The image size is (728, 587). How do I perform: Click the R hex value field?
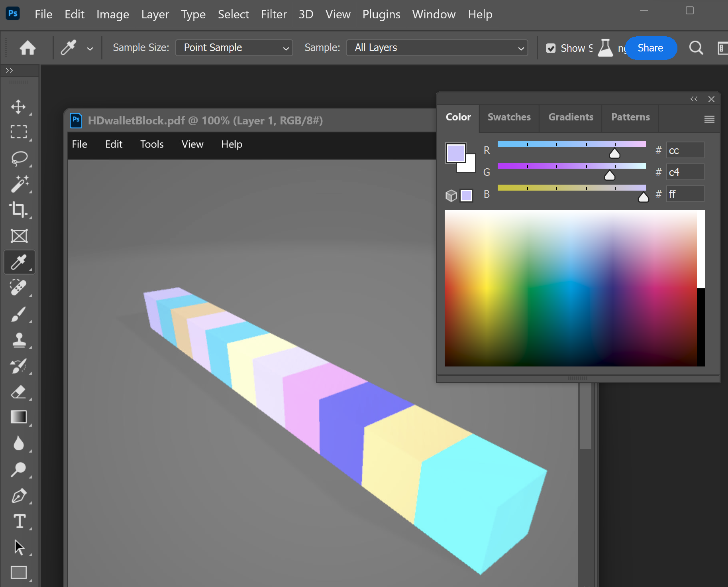click(685, 150)
